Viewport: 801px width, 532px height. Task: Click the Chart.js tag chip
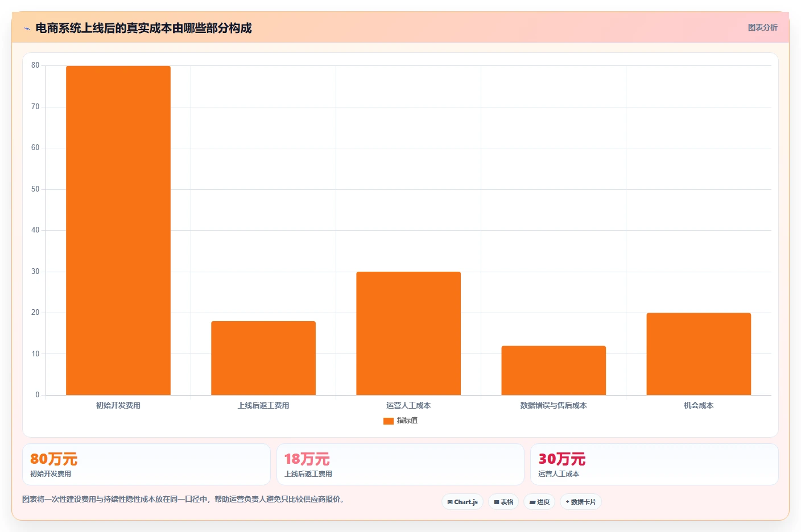(463, 502)
